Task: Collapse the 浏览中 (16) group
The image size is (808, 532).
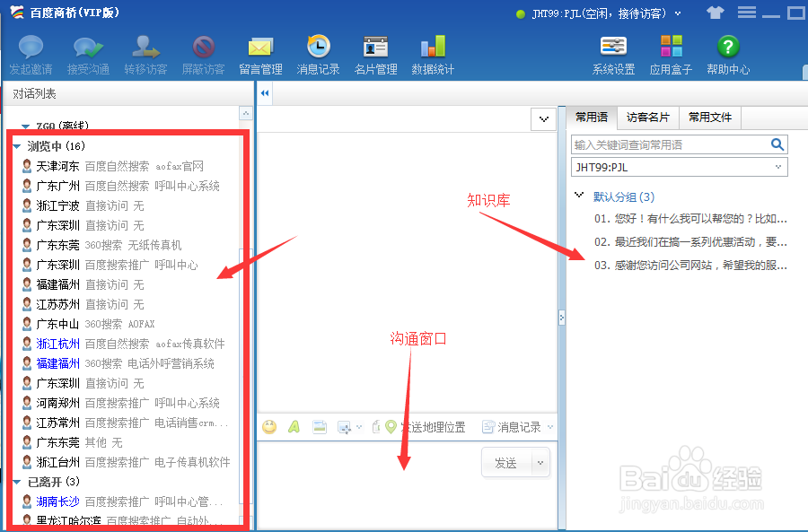Action: click(x=16, y=147)
